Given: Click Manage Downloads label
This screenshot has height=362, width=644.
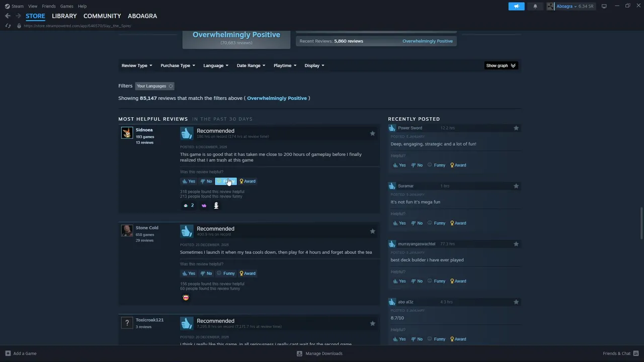Looking at the screenshot, I should 324,353.
